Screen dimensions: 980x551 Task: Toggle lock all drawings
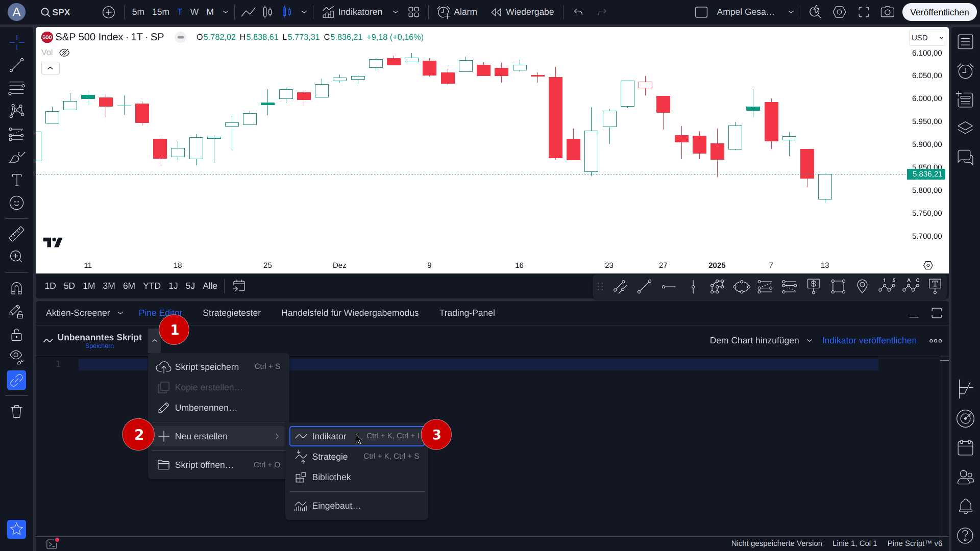(16, 335)
